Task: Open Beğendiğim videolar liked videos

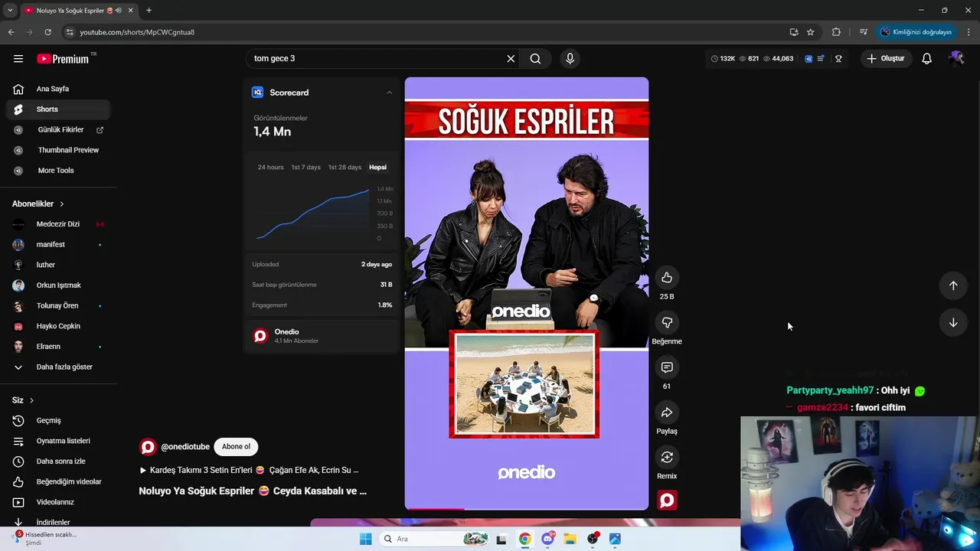Action: (58, 482)
